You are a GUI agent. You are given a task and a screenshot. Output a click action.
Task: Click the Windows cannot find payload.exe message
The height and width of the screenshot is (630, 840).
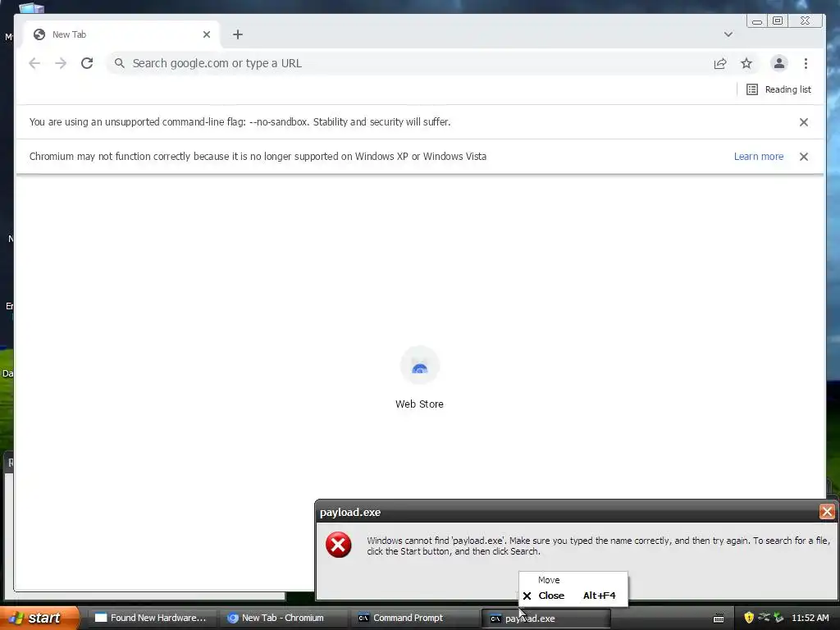(x=598, y=546)
